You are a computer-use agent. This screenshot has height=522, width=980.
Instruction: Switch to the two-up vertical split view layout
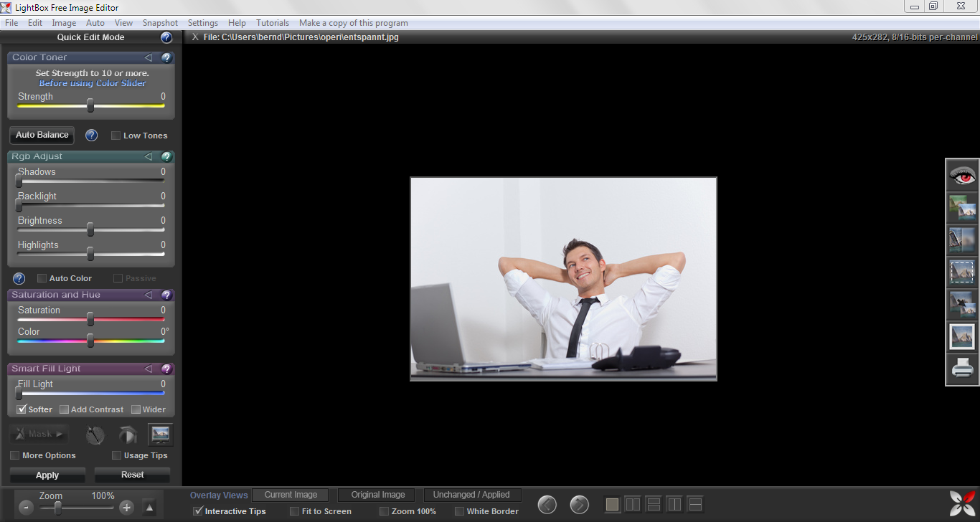coord(633,503)
